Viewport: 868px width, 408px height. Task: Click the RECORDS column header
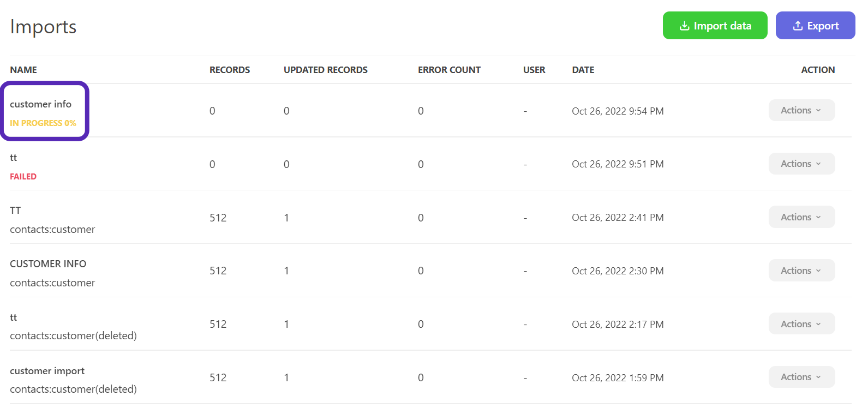[230, 70]
